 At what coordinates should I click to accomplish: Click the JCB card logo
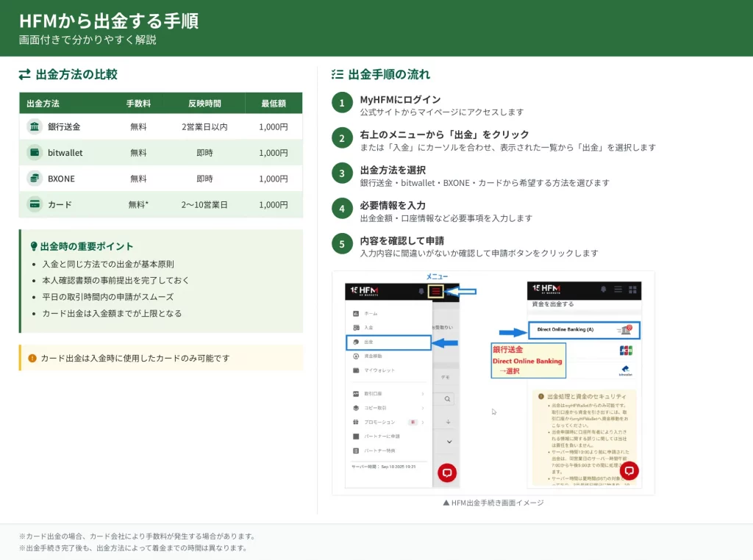pyautogui.click(x=626, y=351)
